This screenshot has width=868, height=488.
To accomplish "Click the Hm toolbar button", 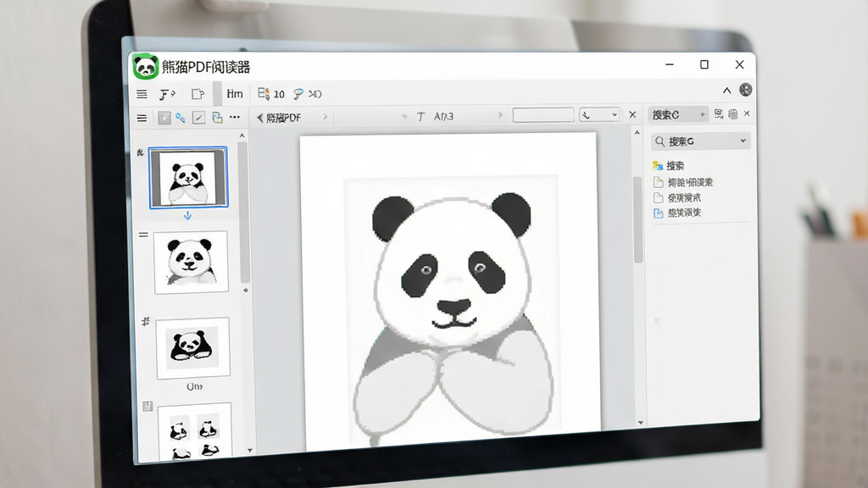I will tap(235, 94).
